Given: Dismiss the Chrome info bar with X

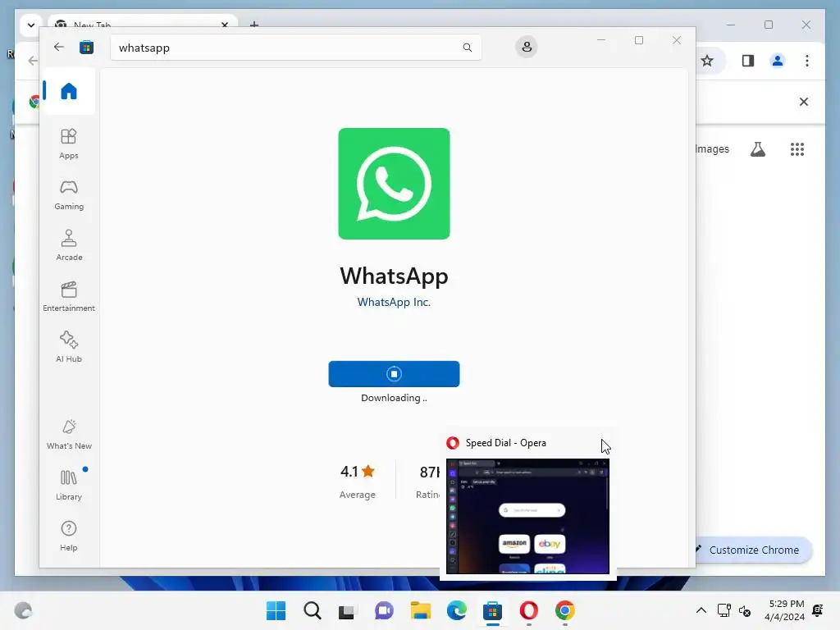Looking at the screenshot, I should point(804,102).
